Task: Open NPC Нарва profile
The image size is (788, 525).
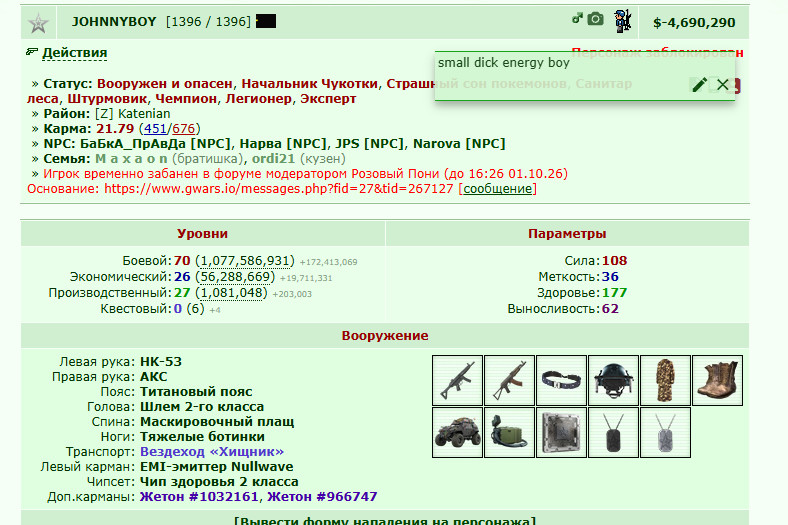Action: tap(283, 144)
